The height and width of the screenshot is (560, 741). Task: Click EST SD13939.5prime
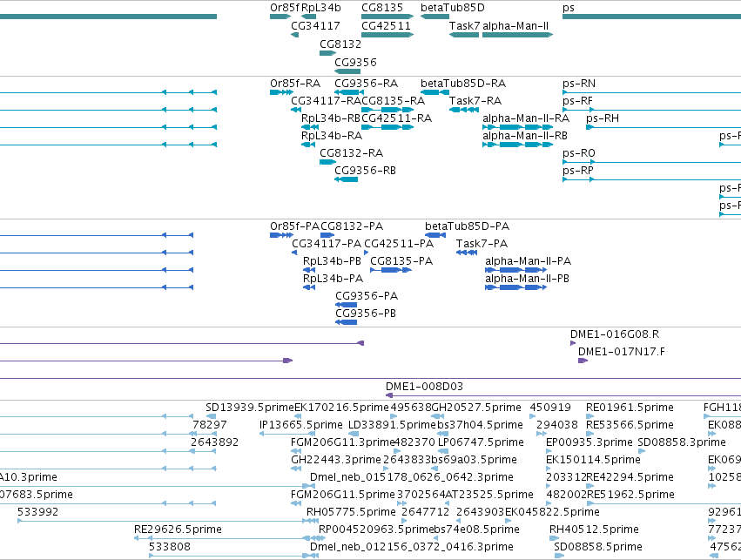coord(250,408)
